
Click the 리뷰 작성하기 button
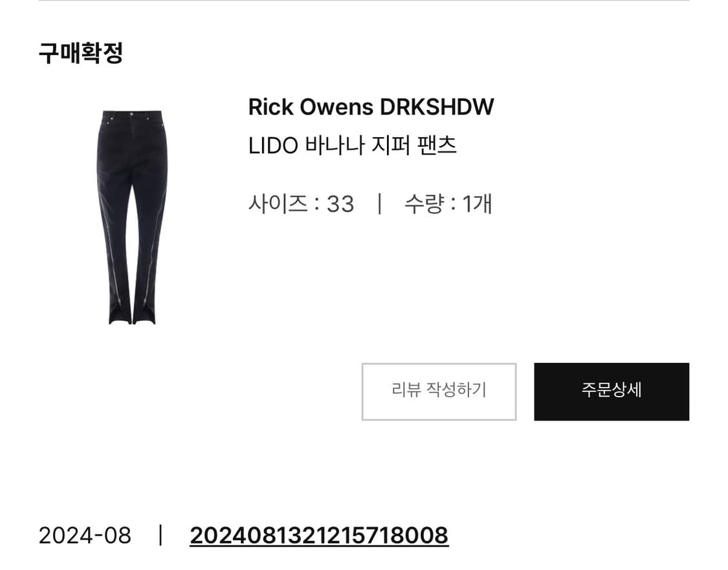(439, 392)
